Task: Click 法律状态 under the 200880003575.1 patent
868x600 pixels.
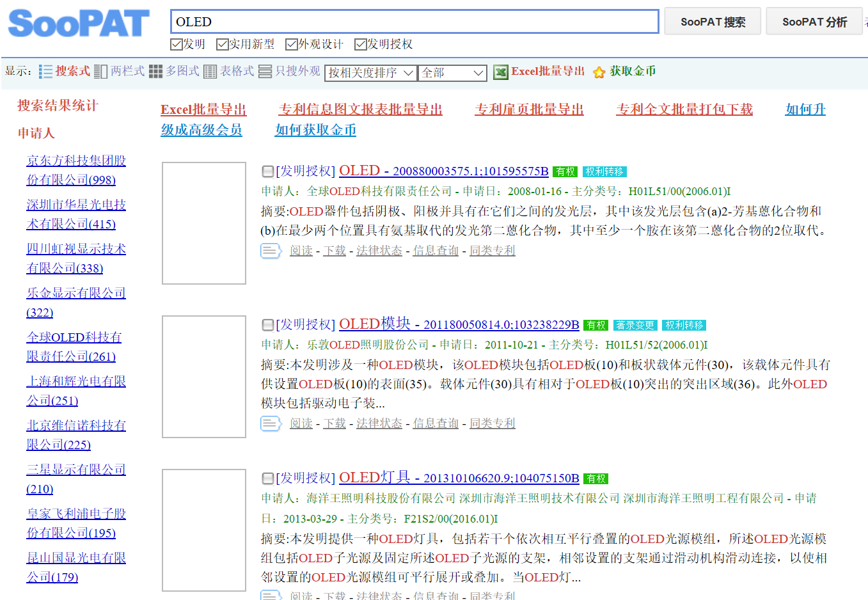Action: 379,251
